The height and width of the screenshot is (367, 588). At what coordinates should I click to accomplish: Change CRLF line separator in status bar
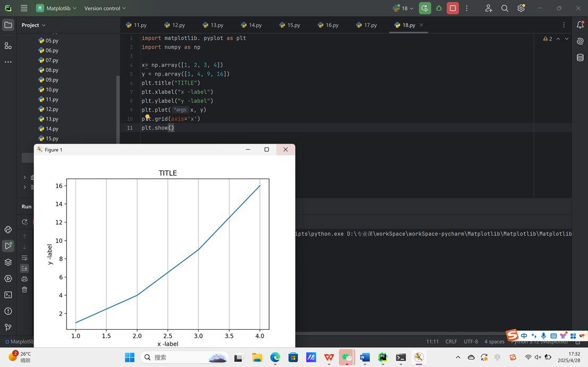coord(451,342)
